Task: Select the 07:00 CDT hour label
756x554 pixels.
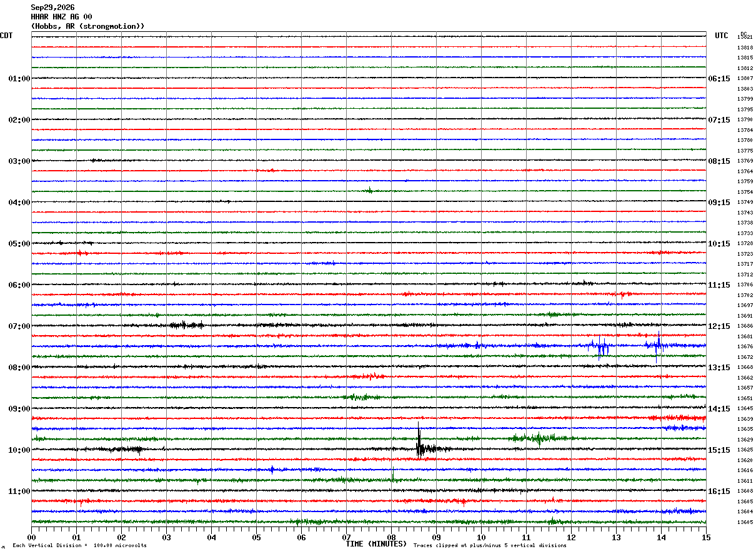Action: (19, 326)
